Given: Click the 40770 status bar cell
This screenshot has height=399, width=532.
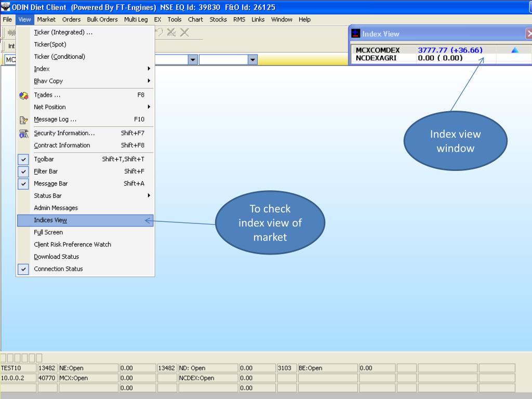Looking at the screenshot, I should pyautogui.click(x=47, y=378).
